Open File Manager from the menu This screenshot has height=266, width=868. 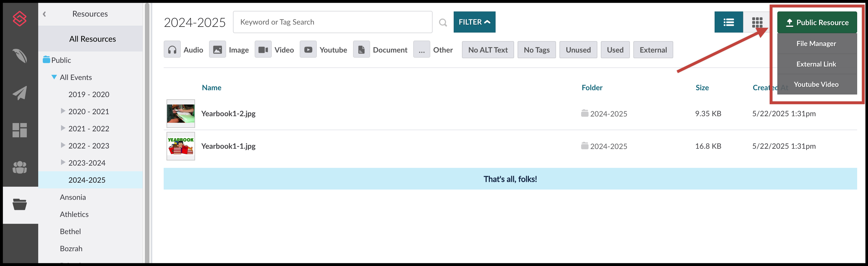point(816,43)
